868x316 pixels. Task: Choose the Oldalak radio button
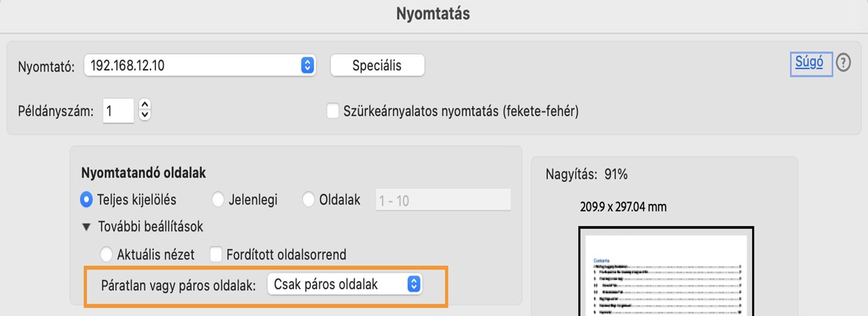[308, 200]
